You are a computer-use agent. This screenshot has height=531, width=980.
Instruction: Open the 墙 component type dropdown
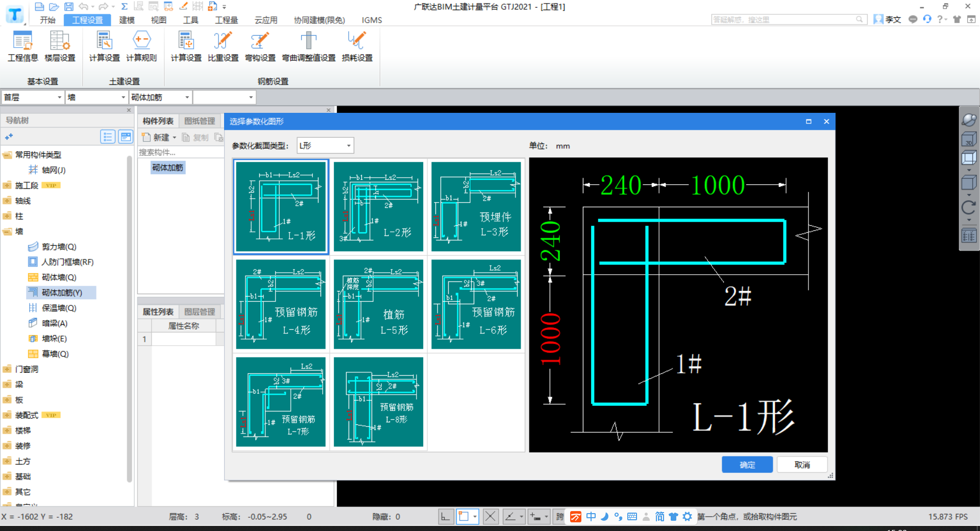96,97
